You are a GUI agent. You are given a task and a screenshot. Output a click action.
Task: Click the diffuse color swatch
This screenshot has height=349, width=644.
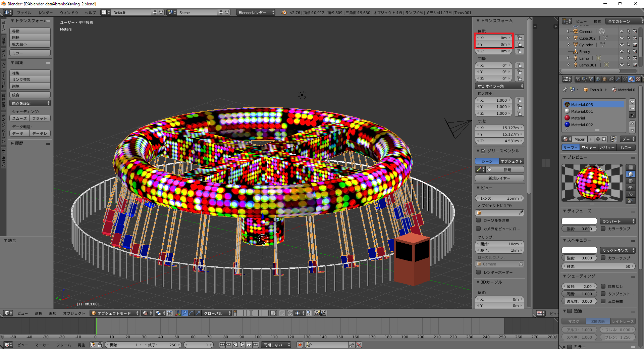click(579, 221)
